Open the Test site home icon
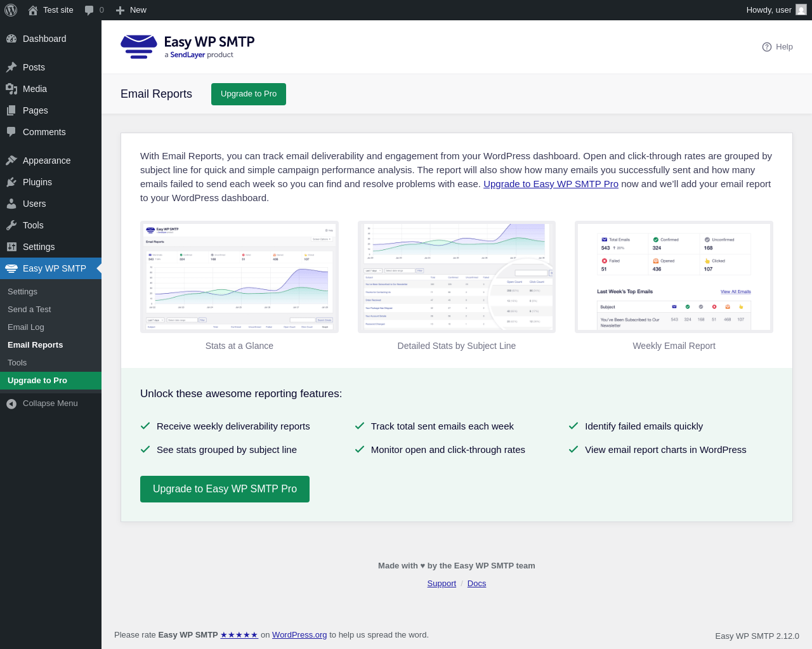This screenshot has width=812, height=649. click(33, 10)
